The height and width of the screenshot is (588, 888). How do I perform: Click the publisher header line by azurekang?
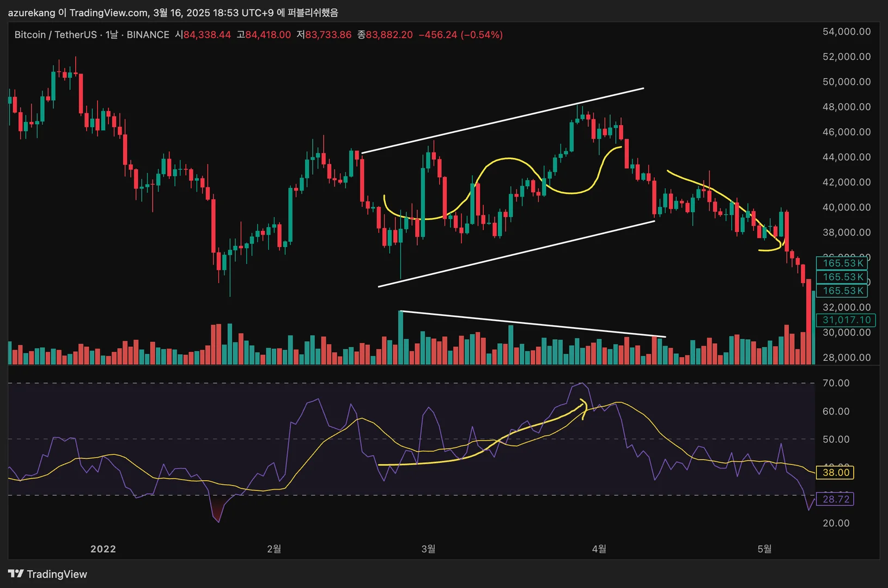click(173, 12)
